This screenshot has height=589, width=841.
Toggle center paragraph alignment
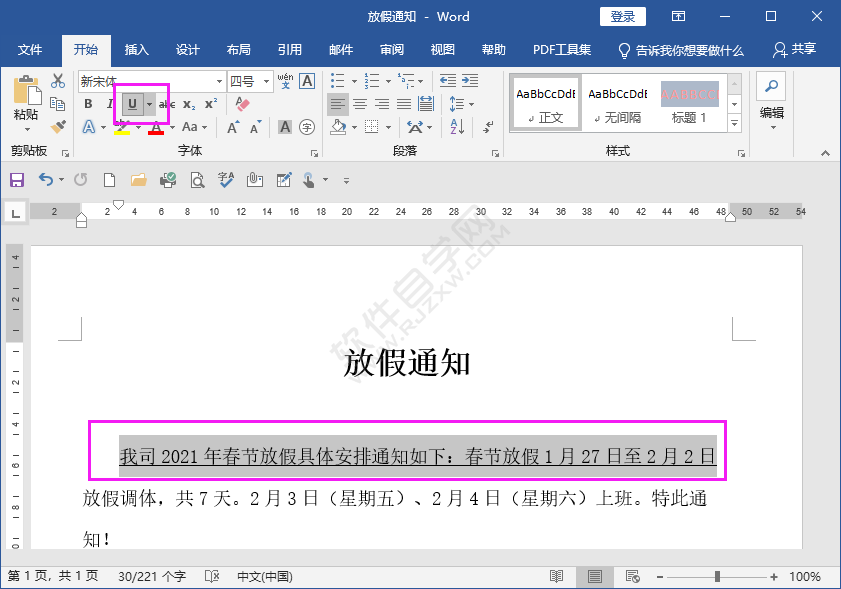(x=359, y=104)
